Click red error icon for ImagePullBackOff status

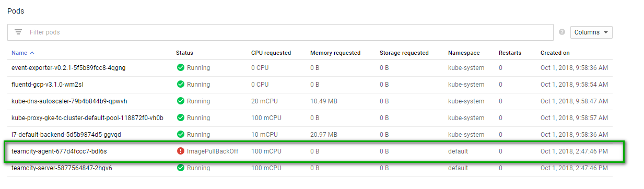[181, 151]
